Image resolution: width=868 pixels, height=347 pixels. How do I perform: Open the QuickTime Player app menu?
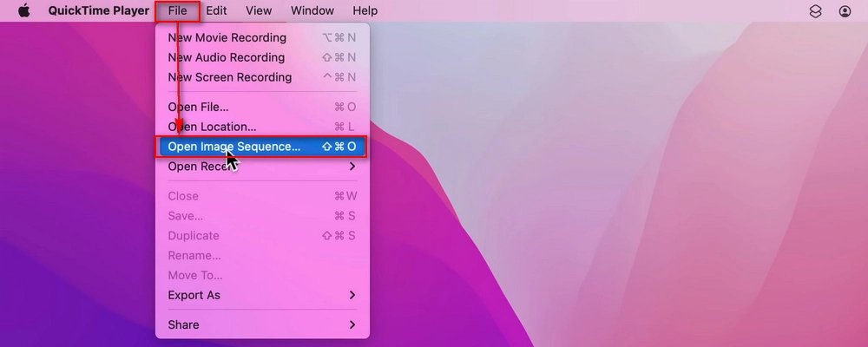click(x=99, y=10)
